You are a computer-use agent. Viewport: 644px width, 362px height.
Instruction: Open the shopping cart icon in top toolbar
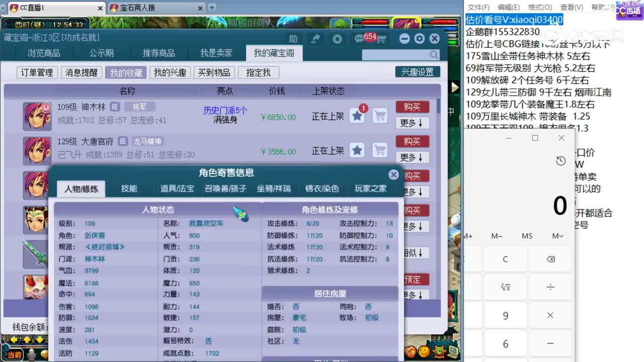coord(382,38)
